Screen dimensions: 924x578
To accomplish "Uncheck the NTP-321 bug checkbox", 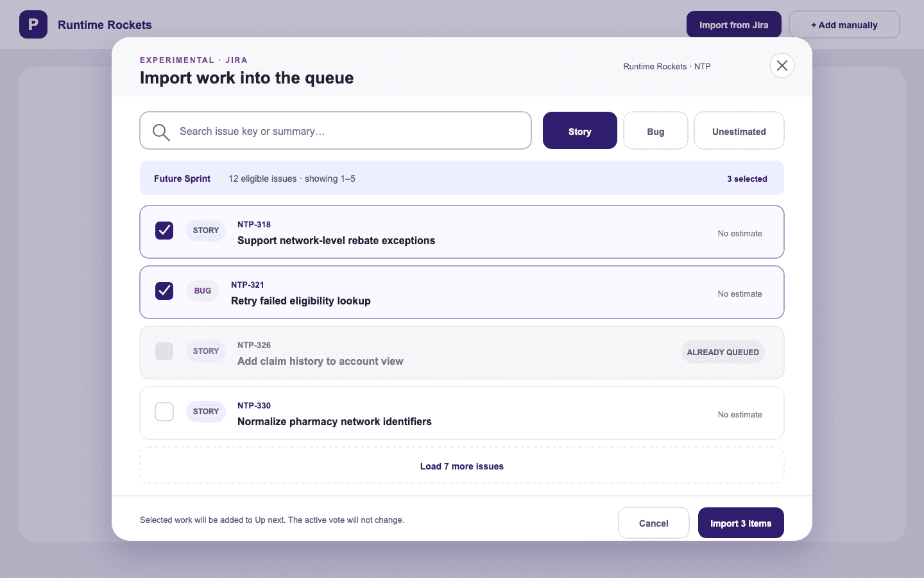I will (164, 291).
